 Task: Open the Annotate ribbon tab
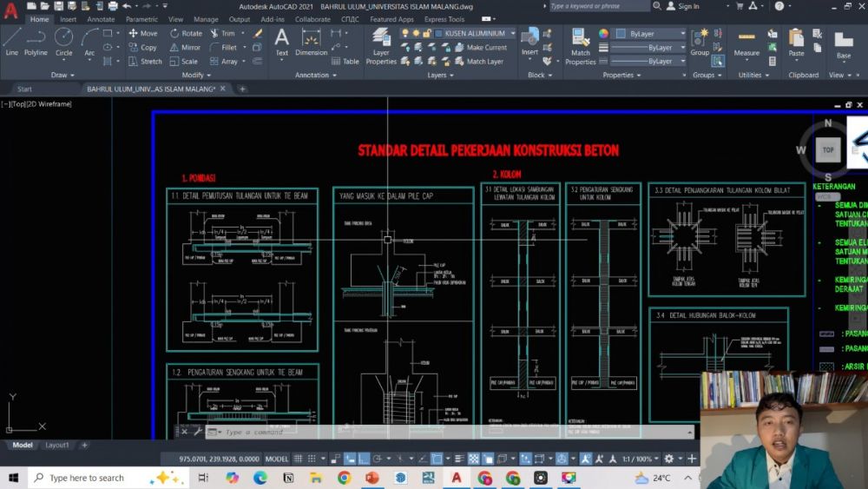pos(101,19)
